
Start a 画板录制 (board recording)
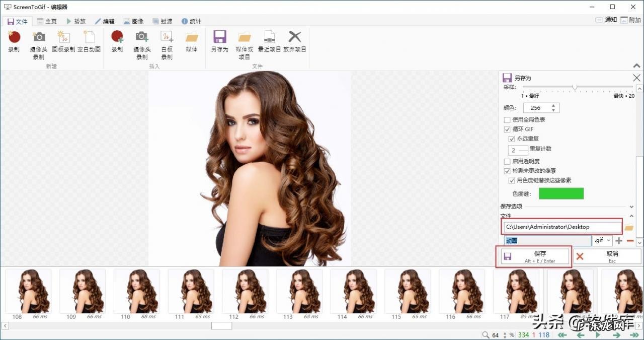click(63, 37)
